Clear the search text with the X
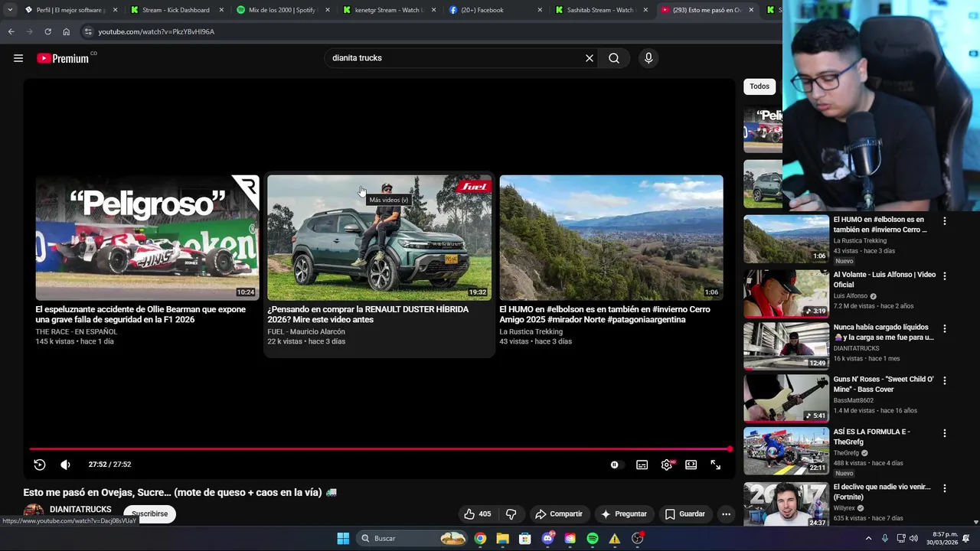Screen dimensions: 980x551 point(590,58)
